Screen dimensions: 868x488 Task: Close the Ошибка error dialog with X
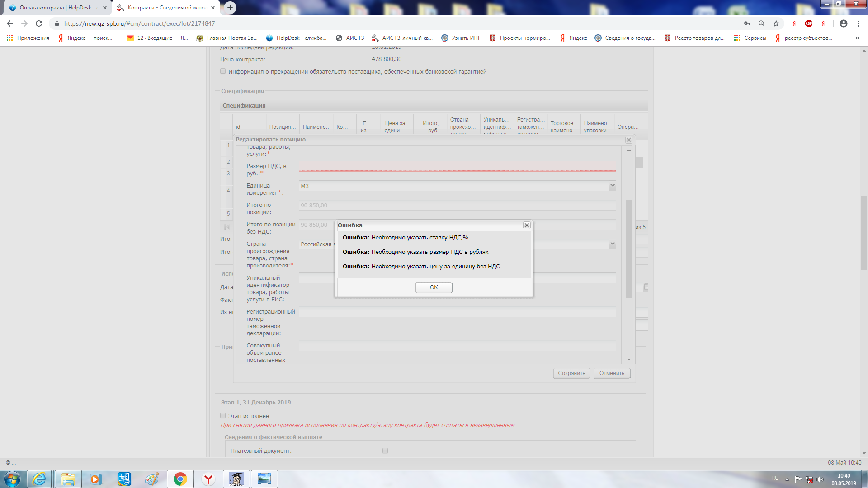point(527,225)
